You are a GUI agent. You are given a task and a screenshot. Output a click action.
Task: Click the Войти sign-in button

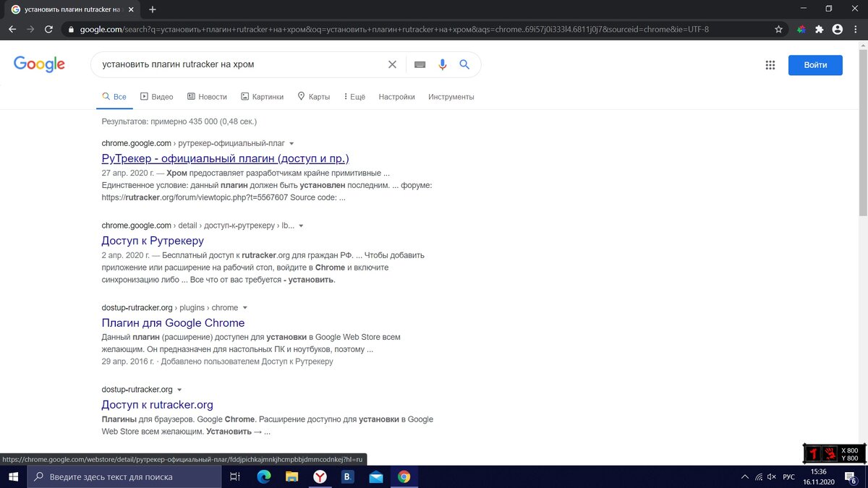click(815, 65)
